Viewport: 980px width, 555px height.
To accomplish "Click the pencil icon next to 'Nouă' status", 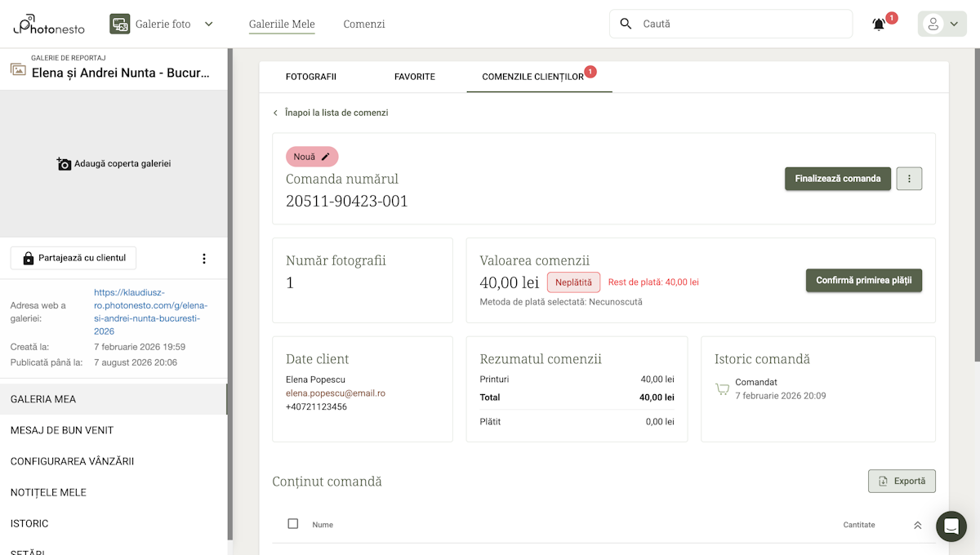I will click(323, 156).
